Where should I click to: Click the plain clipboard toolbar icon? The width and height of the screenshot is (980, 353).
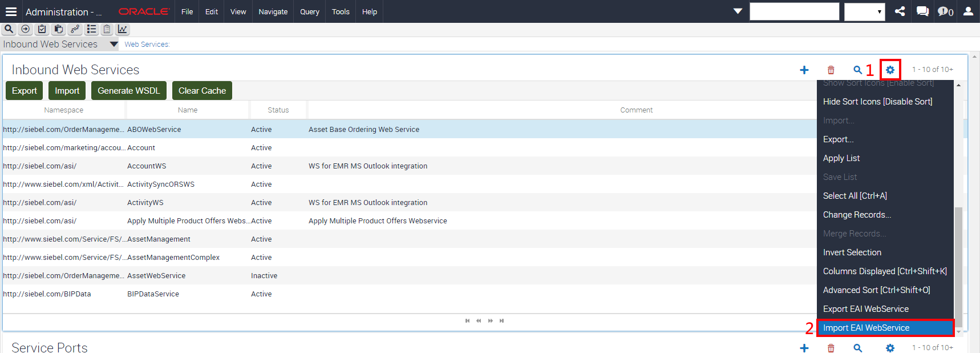coord(107,29)
